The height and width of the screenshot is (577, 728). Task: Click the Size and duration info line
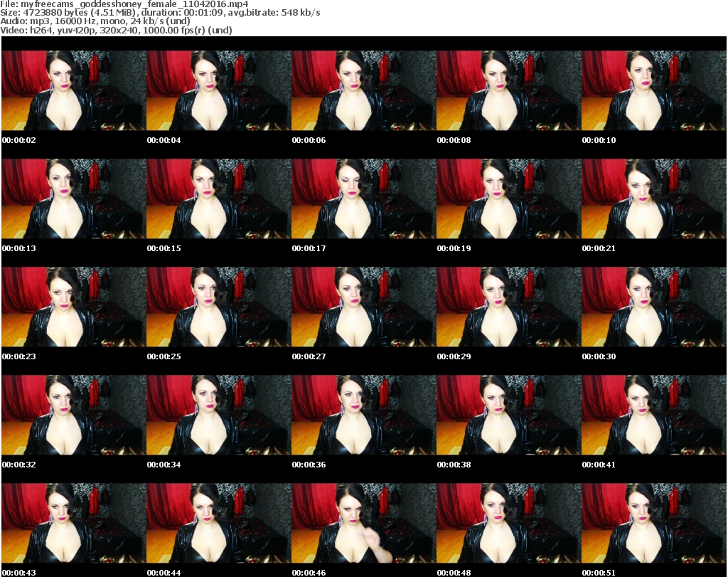[x=160, y=13]
